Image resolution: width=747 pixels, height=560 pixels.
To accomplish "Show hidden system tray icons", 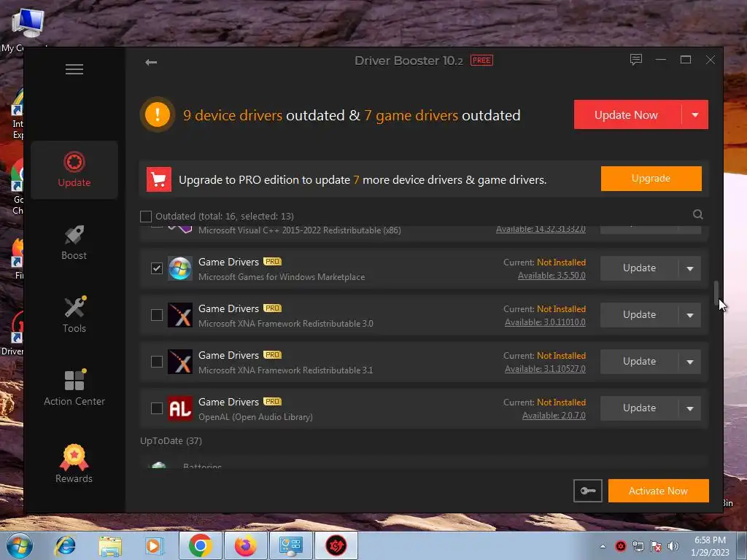I will tap(603, 546).
